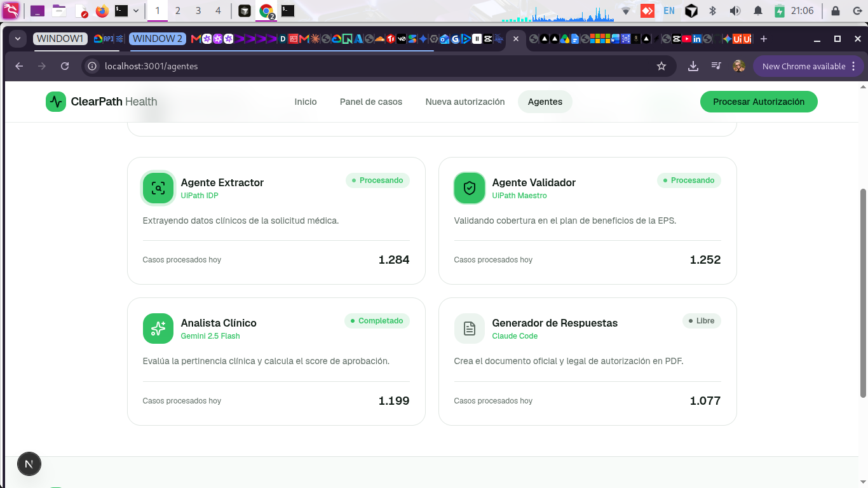Viewport: 868px width, 488px height.
Task: Open Nueva autorización nav item
Action: click(465, 102)
